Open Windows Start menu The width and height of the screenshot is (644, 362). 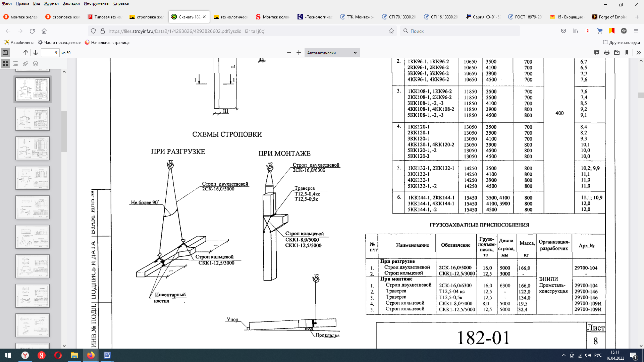pos(8,355)
